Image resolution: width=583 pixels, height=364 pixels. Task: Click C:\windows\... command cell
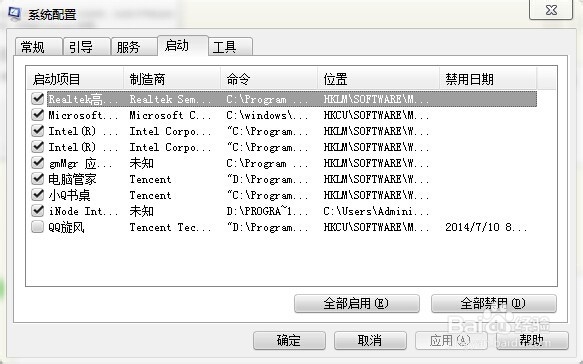267,115
